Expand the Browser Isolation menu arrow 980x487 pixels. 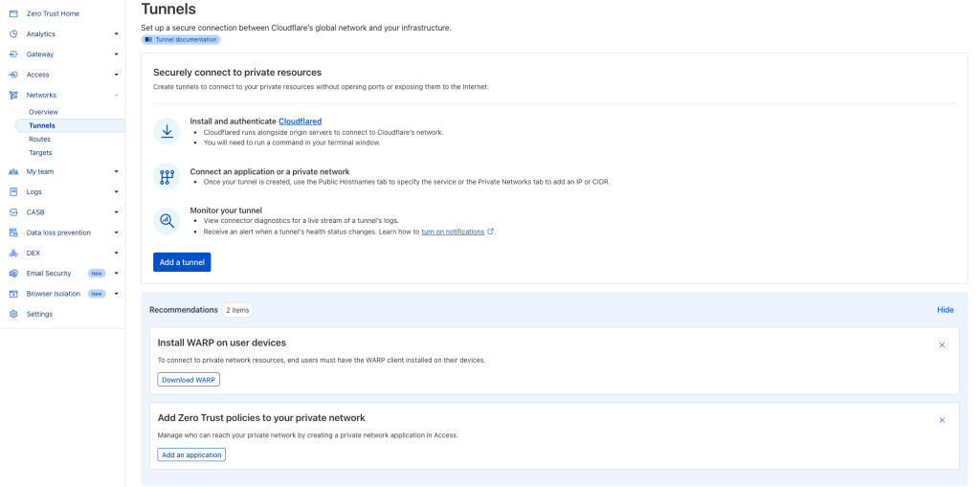[x=116, y=294]
